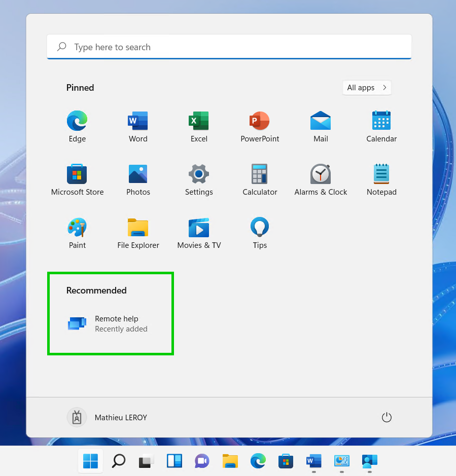Switch to Edge on the taskbar
The width and height of the screenshot is (456, 476).
point(258,461)
